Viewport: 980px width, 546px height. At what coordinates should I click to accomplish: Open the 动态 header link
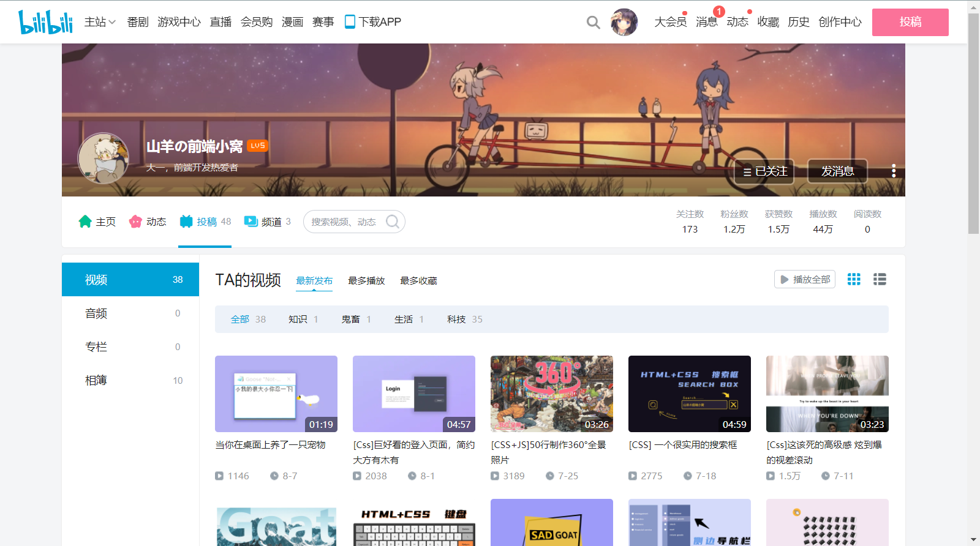pos(737,22)
